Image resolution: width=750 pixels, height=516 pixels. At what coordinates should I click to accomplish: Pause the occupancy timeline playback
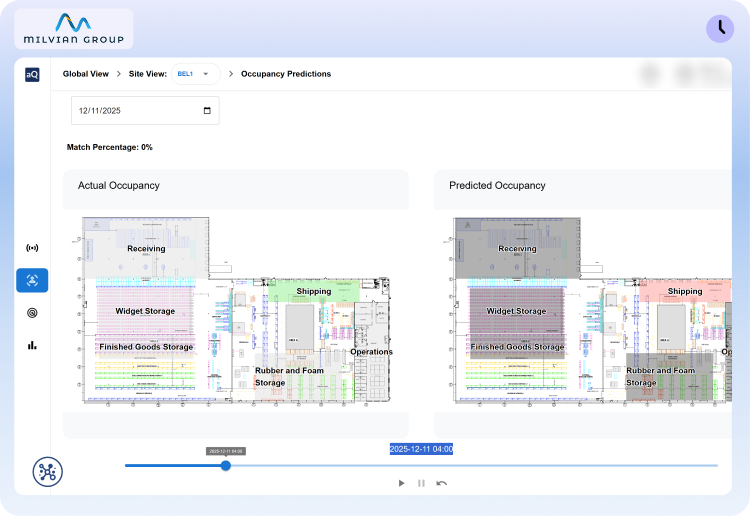421,483
